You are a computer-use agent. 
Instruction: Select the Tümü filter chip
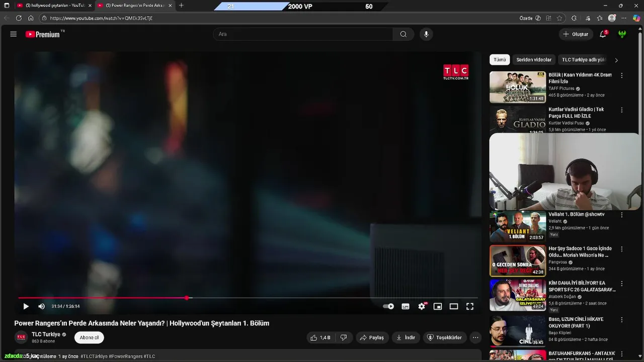pos(500,60)
